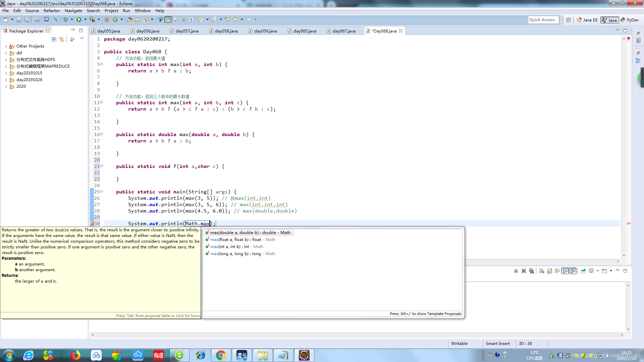Viewport: 644px width, 362px height.
Task: Open Package Explorer view menu triangle
Action: 82,39
